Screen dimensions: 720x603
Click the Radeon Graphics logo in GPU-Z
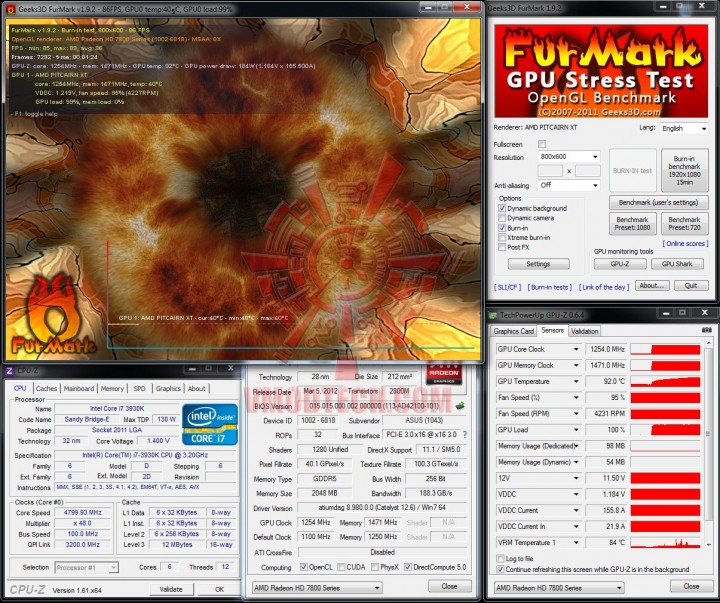(x=444, y=374)
